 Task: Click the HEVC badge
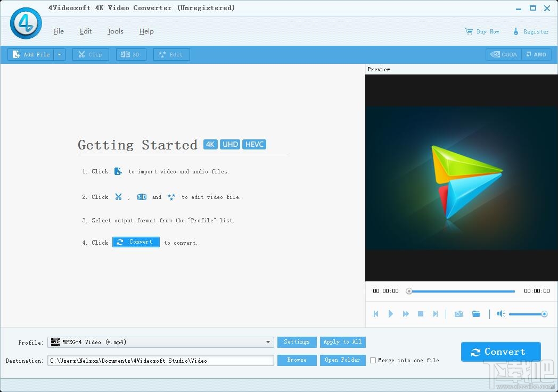pos(254,144)
